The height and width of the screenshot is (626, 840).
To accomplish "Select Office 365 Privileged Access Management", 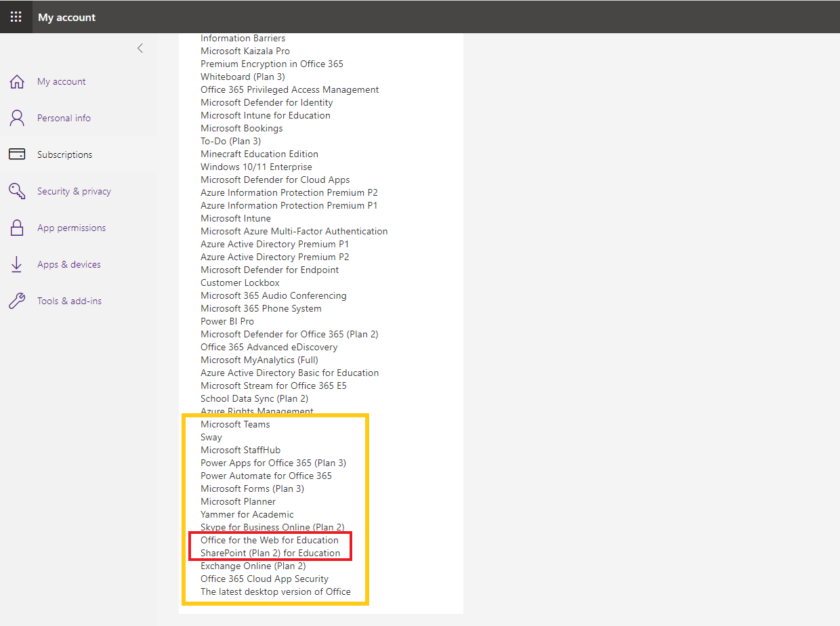I will pos(290,89).
